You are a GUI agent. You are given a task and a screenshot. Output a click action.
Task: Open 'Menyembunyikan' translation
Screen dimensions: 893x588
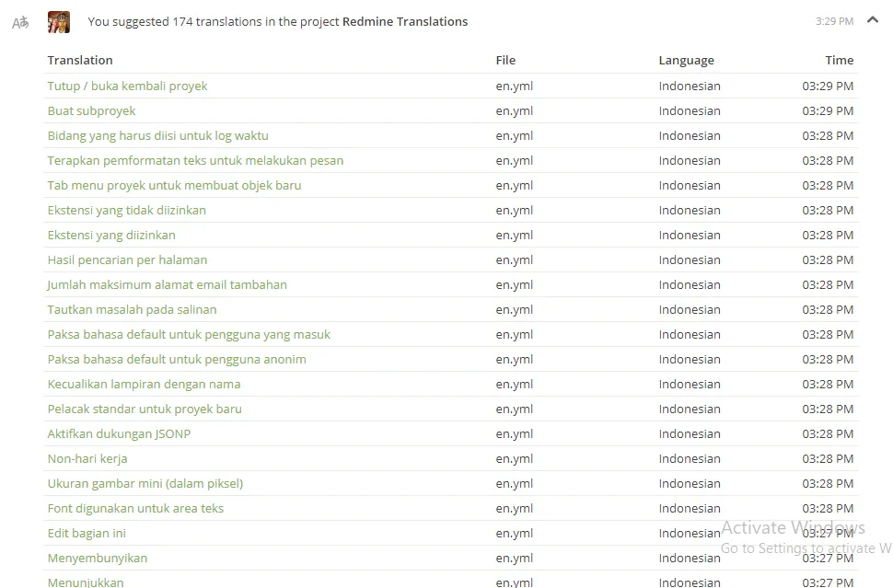(98, 559)
